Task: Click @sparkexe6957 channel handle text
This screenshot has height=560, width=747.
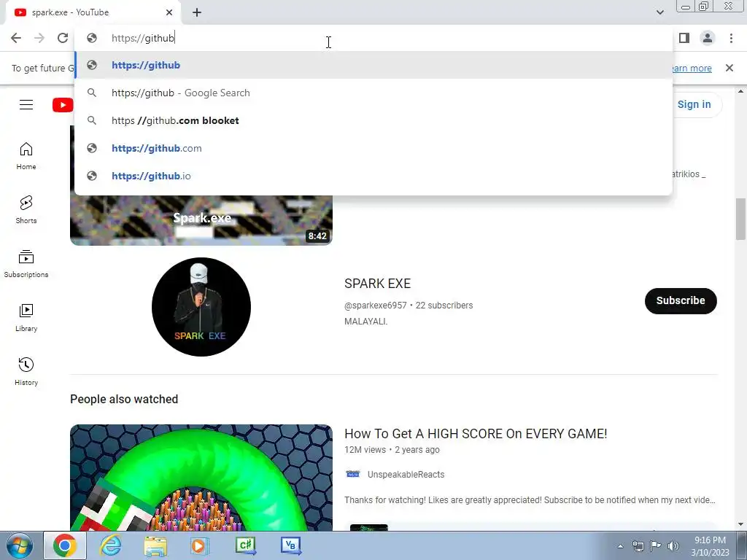Action: coord(376,306)
